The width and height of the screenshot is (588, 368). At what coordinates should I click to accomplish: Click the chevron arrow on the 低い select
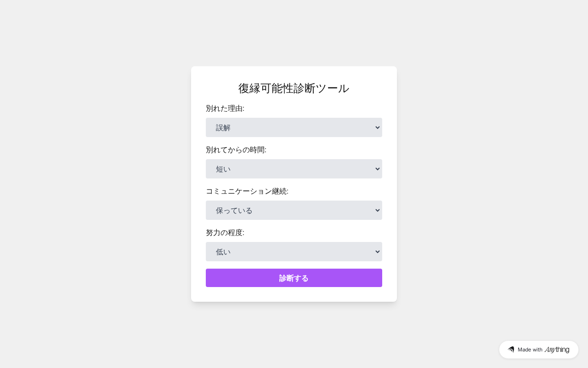(x=378, y=252)
